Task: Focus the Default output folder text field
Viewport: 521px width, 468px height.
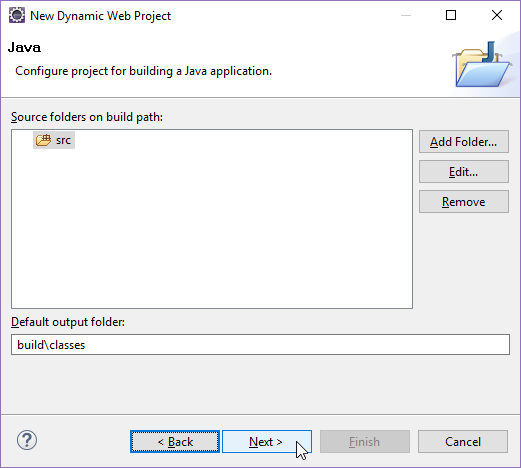Action: [260, 345]
